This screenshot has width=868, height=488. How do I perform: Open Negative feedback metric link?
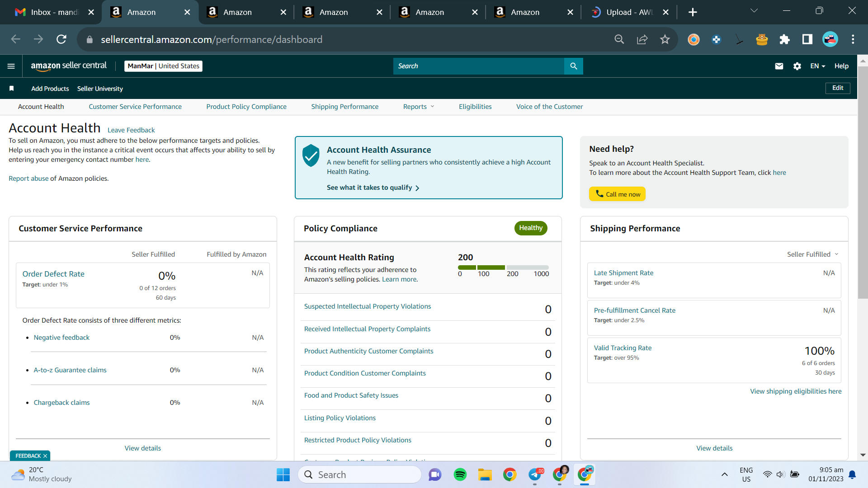coord(61,338)
